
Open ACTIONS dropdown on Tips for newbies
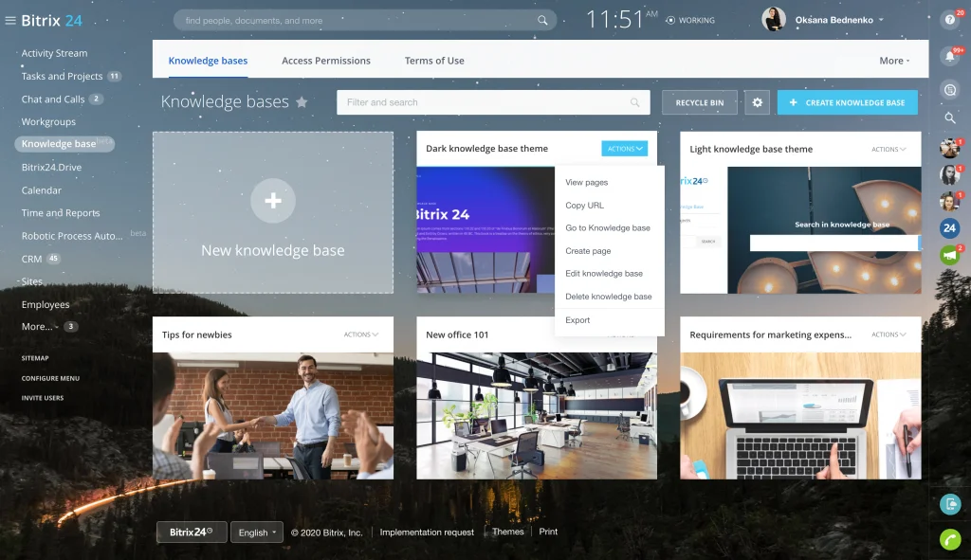coord(361,334)
